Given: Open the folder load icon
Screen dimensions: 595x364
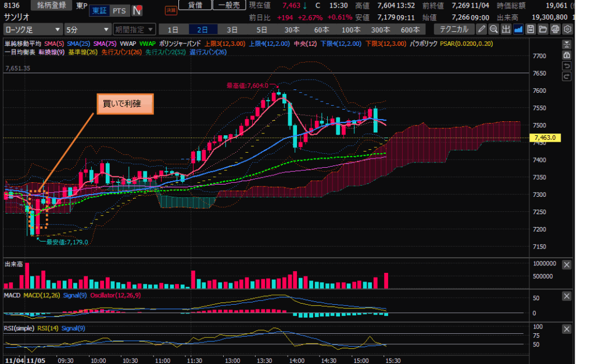Looking at the screenshot, I should coord(543,29).
